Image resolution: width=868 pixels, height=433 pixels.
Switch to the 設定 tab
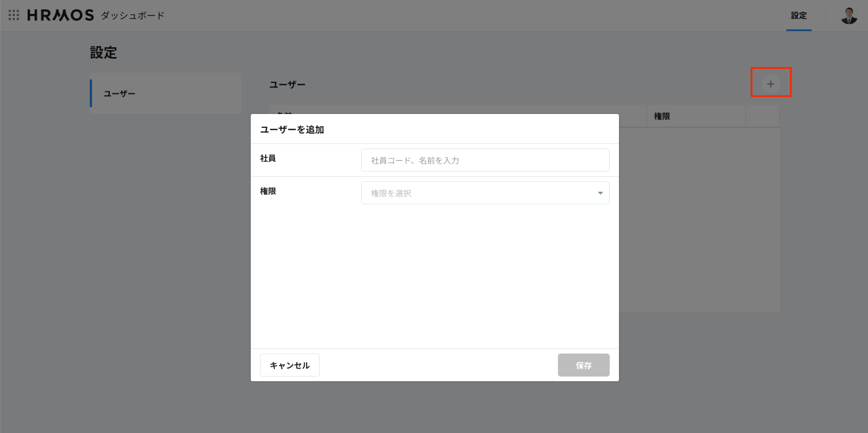tap(798, 16)
